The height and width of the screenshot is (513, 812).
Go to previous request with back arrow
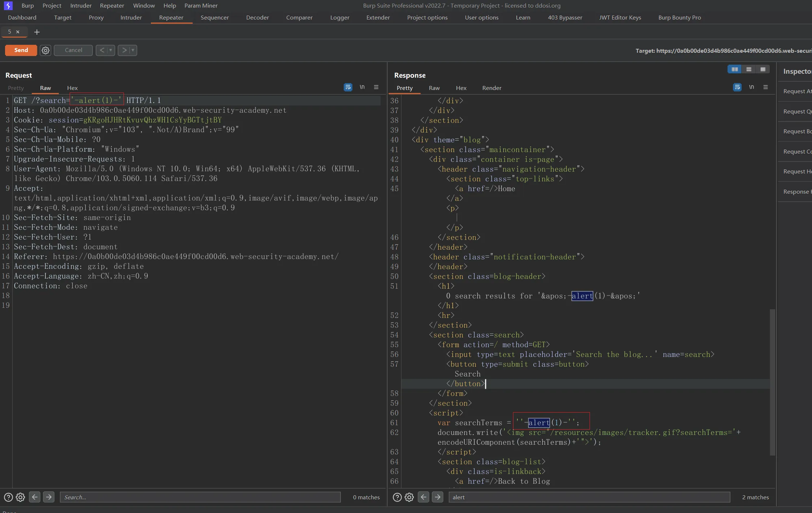(x=102, y=50)
